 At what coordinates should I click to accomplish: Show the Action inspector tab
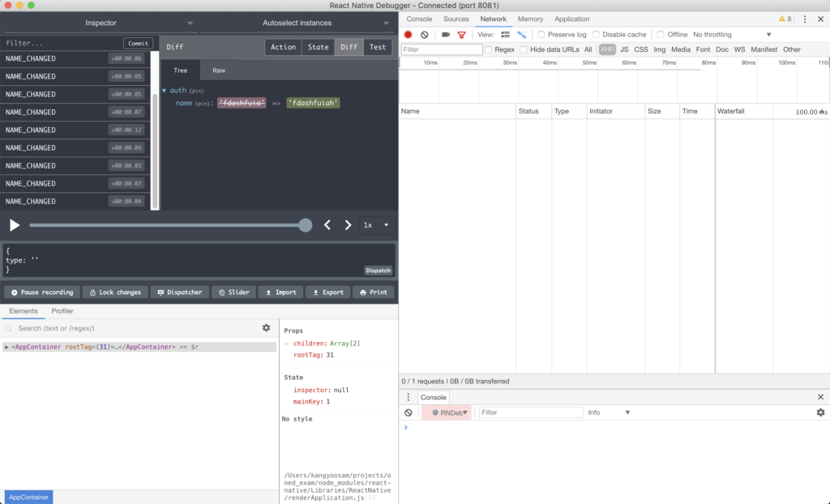283,47
